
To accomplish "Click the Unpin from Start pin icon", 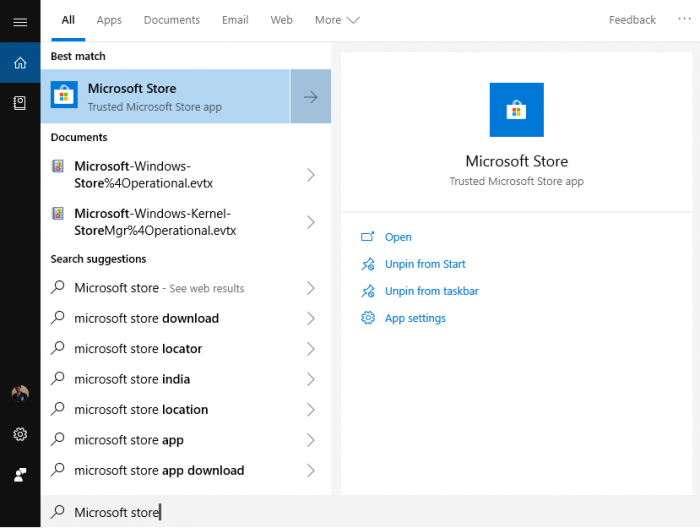I will 368,264.
